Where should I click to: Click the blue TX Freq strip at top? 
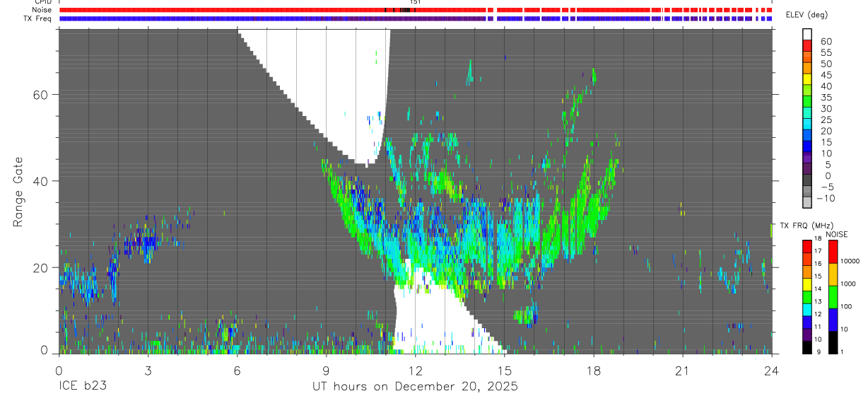point(415,18)
